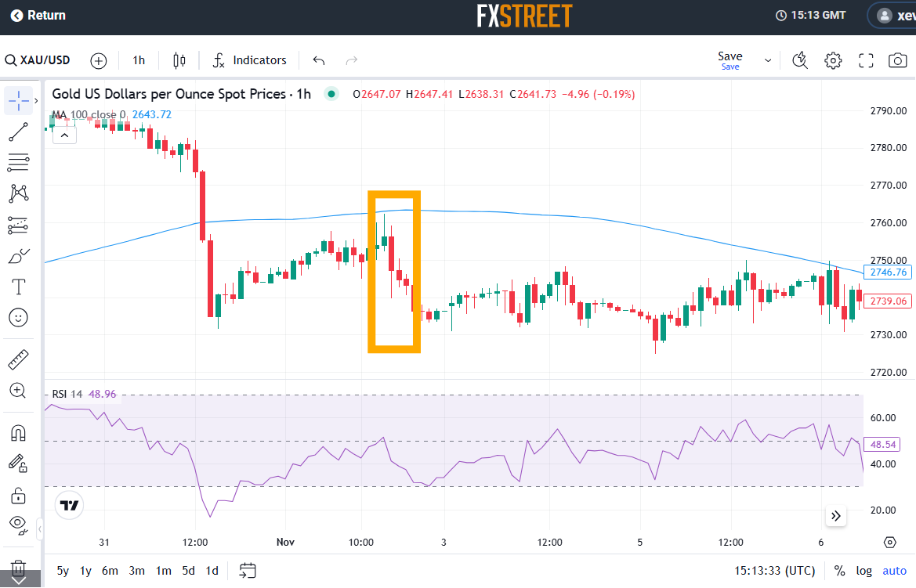Expand the Save options dropdown chevron
Viewport: 916px width, 588px height.
click(x=768, y=60)
